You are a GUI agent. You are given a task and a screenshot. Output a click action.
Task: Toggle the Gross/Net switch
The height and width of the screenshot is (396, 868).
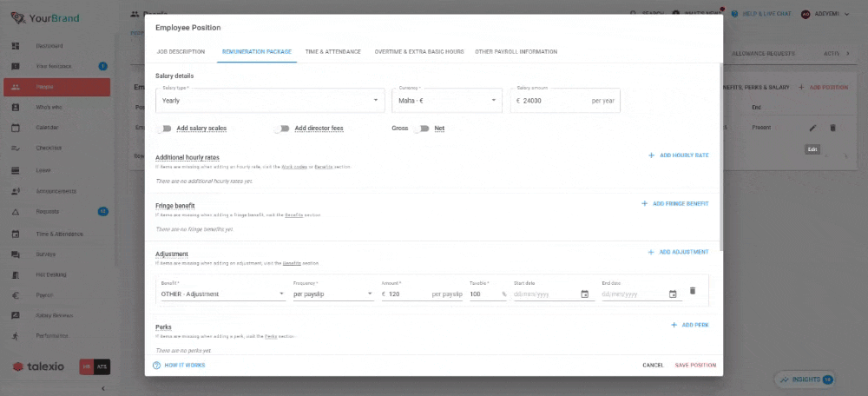pyautogui.click(x=421, y=129)
